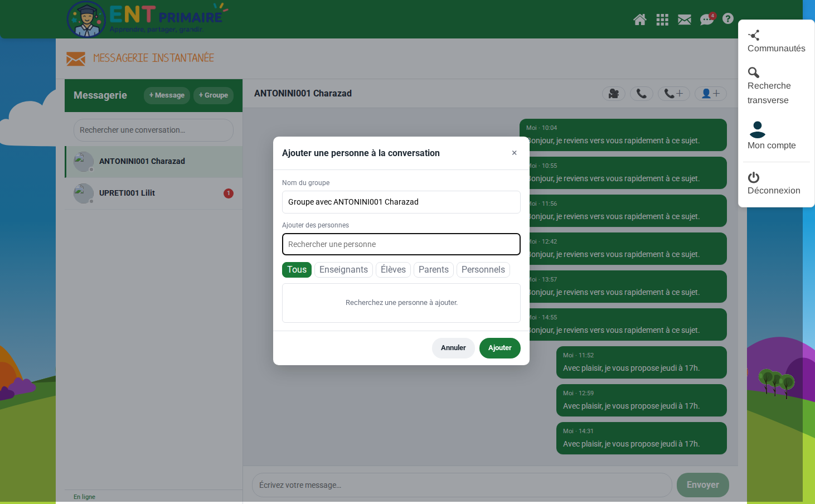Click the Rechercher une personne field

pos(401,244)
